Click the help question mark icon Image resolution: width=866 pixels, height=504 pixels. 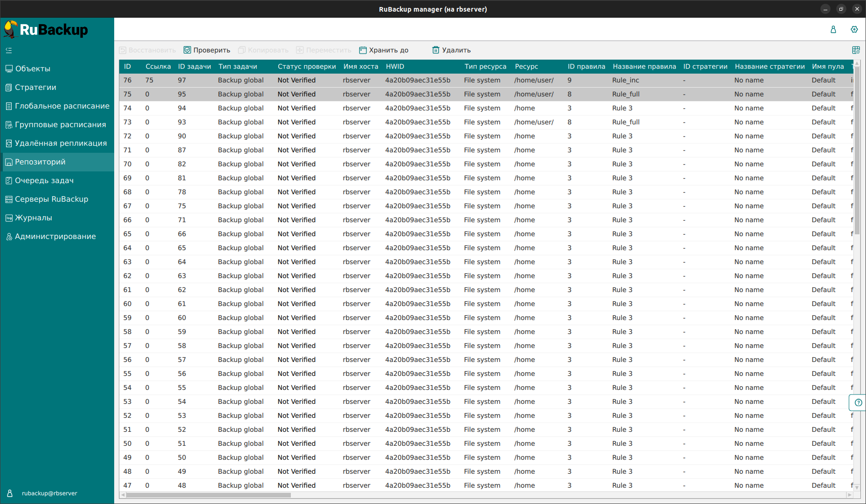click(x=858, y=402)
